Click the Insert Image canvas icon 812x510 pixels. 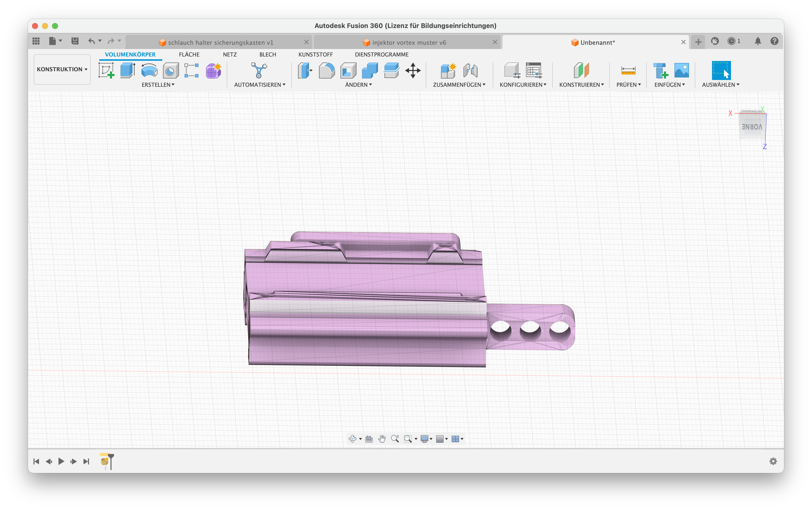click(681, 70)
